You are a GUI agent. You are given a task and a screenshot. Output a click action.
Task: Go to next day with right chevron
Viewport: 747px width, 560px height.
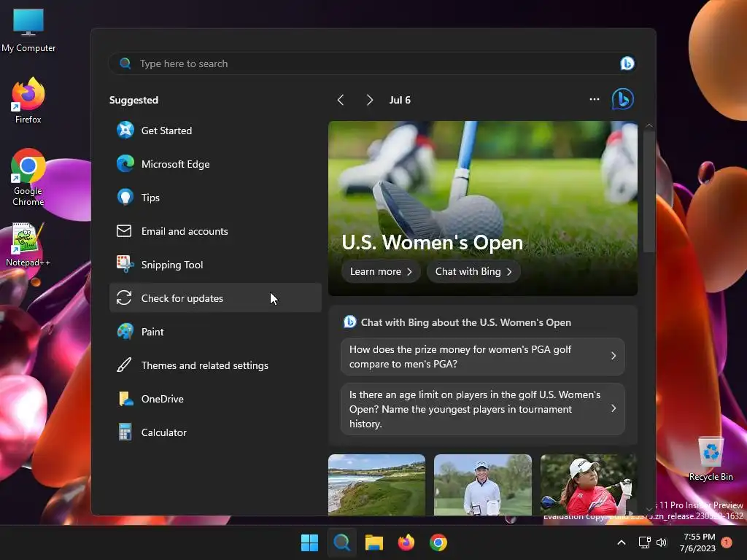(x=369, y=100)
